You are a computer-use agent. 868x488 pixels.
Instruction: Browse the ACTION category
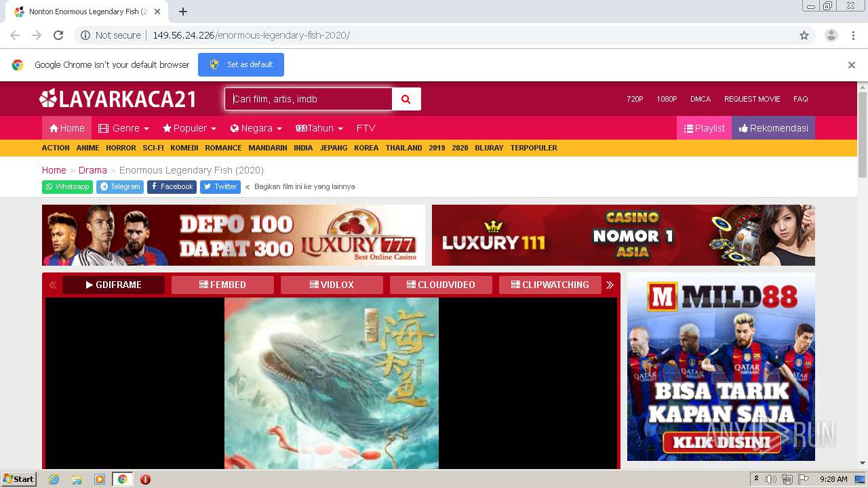click(x=56, y=148)
